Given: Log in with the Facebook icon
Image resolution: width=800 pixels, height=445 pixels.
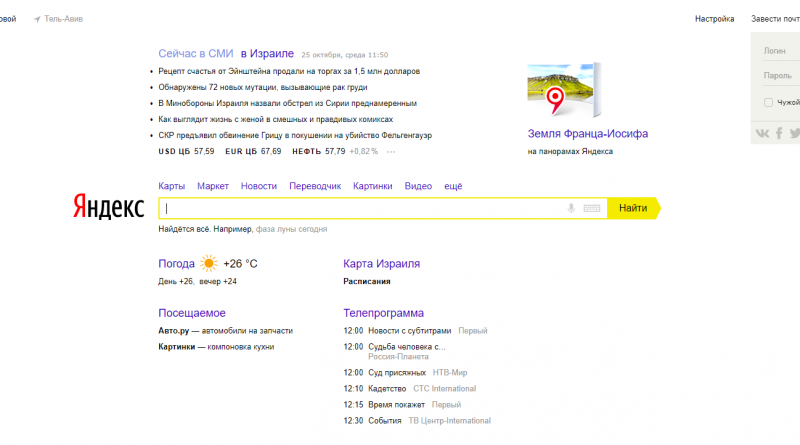Looking at the screenshot, I should [779, 133].
